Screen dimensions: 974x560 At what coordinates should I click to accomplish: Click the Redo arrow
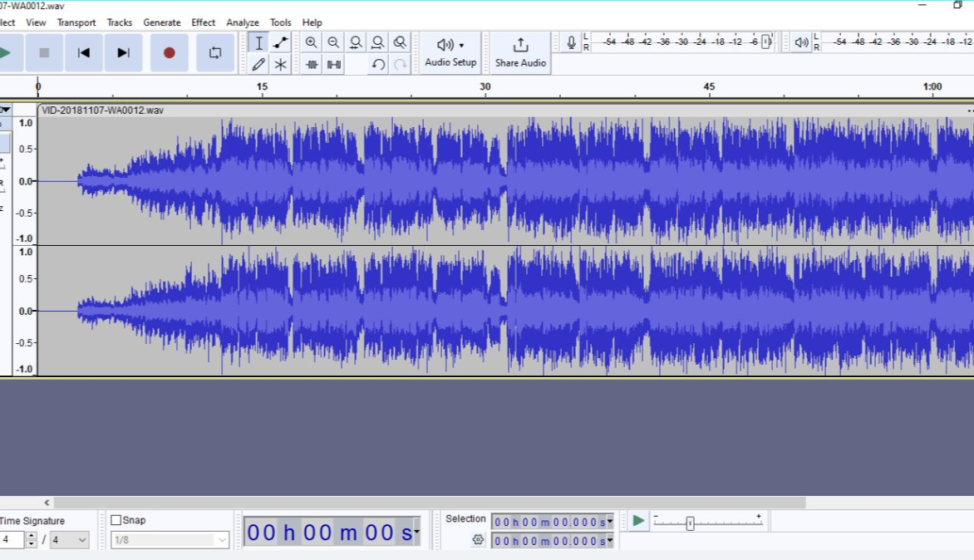tap(400, 65)
